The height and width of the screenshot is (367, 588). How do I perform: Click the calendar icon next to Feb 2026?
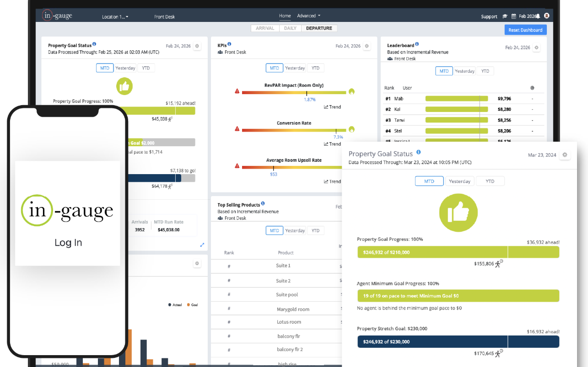tap(514, 16)
